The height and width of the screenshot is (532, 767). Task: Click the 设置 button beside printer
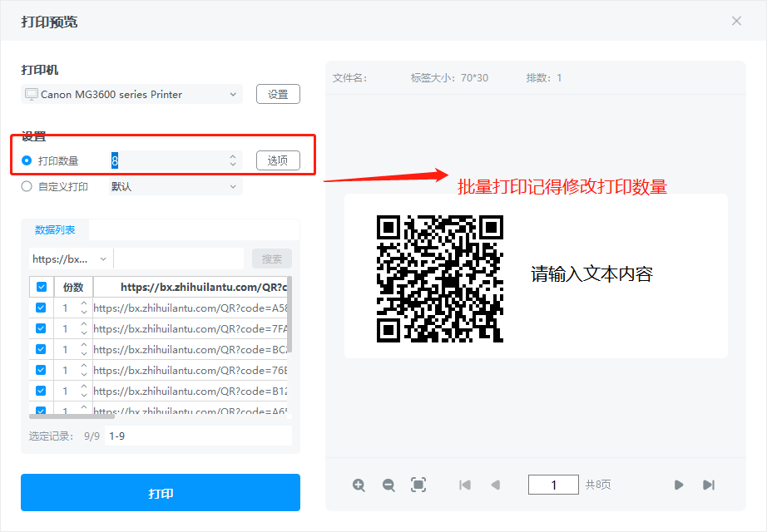(278, 94)
